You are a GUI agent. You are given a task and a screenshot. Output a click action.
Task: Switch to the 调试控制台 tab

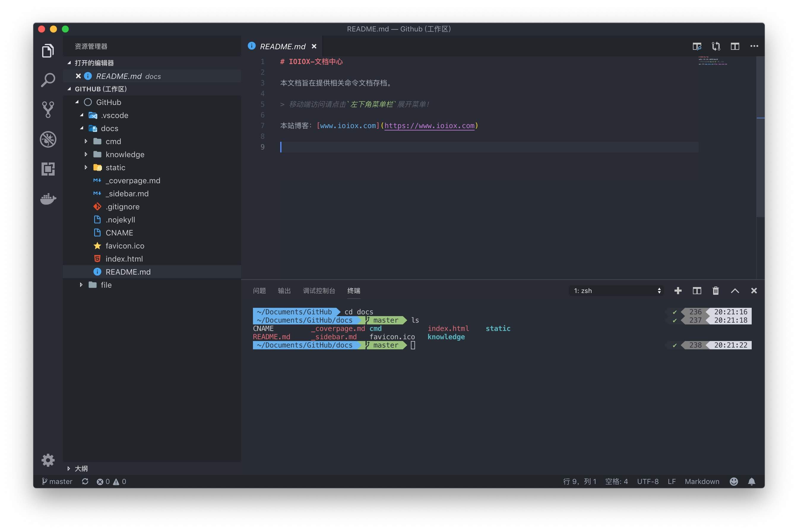pos(319,291)
